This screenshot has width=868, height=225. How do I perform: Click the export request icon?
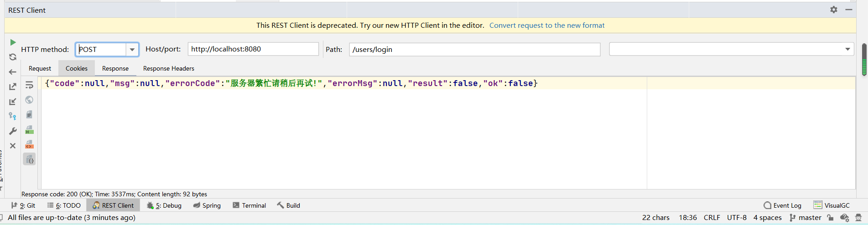click(13, 87)
